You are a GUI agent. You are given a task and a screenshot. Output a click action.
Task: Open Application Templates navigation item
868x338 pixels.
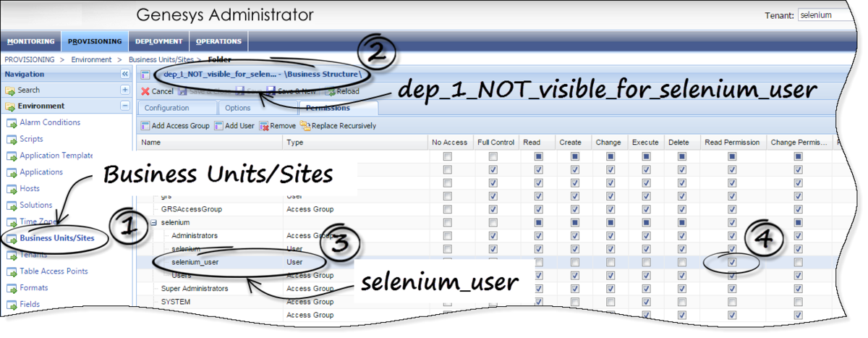click(56, 156)
